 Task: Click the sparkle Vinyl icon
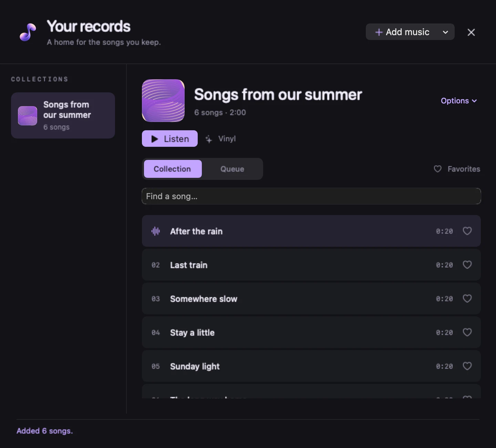209,139
